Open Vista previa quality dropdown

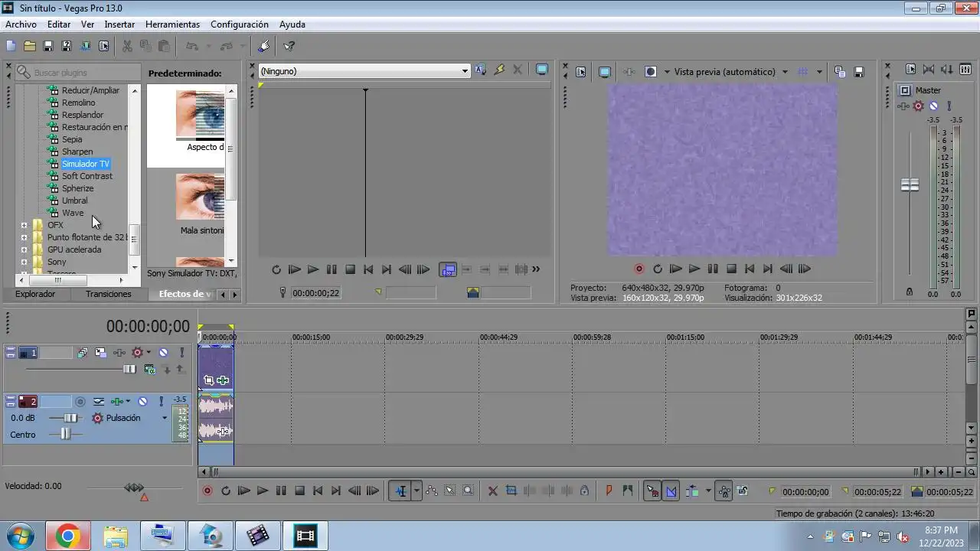click(785, 72)
